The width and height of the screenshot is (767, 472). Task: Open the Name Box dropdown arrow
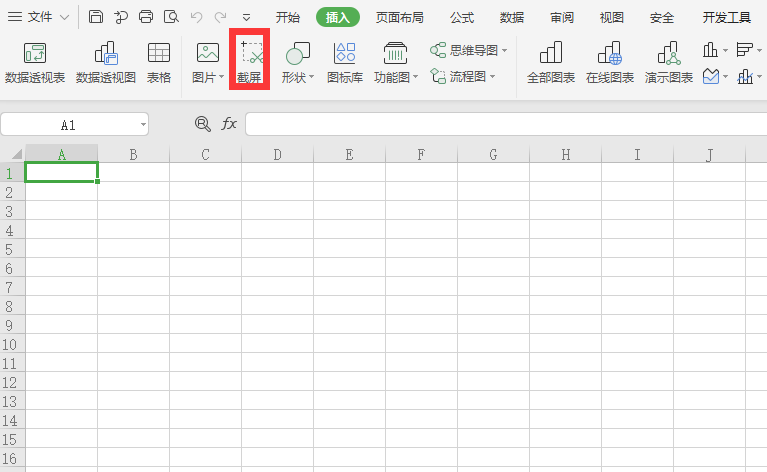143,125
